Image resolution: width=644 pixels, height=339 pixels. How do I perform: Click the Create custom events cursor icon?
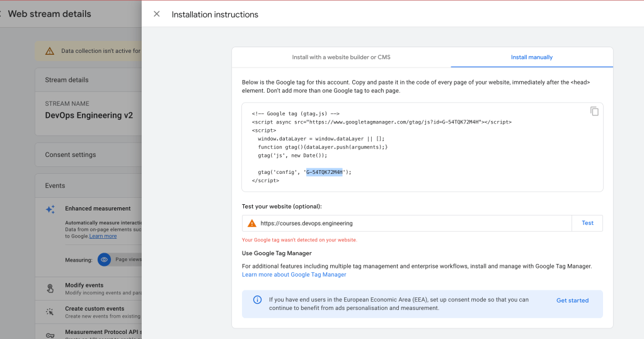pos(50,312)
